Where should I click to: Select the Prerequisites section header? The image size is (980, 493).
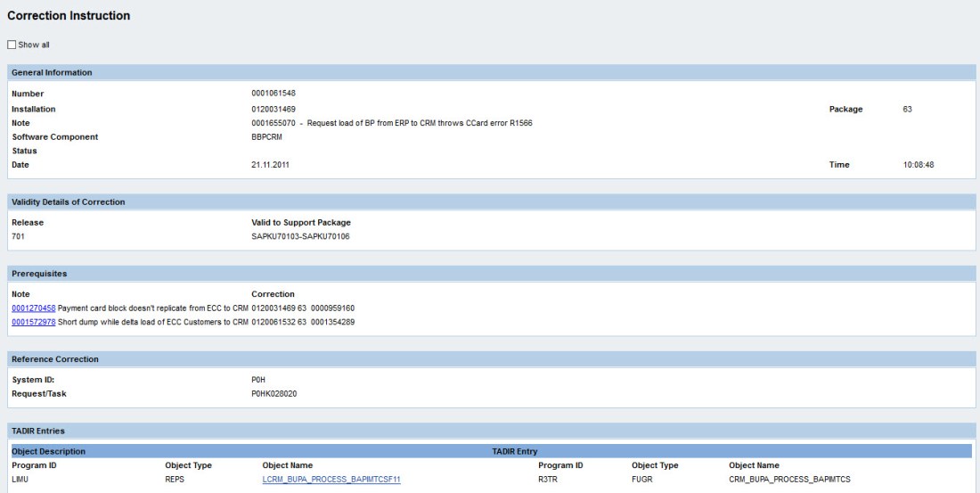tap(39, 274)
